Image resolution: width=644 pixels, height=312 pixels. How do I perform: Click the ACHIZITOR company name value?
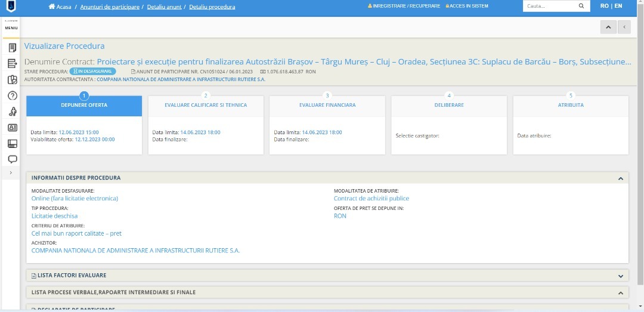click(x=135, y=250)
